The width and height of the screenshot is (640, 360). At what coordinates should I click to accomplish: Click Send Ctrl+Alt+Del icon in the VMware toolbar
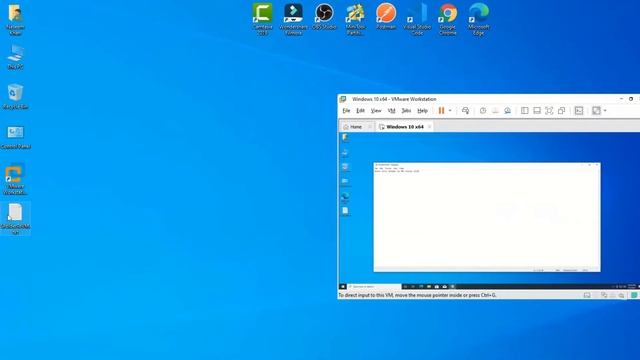pyautogui.click(x=465, y=111)
